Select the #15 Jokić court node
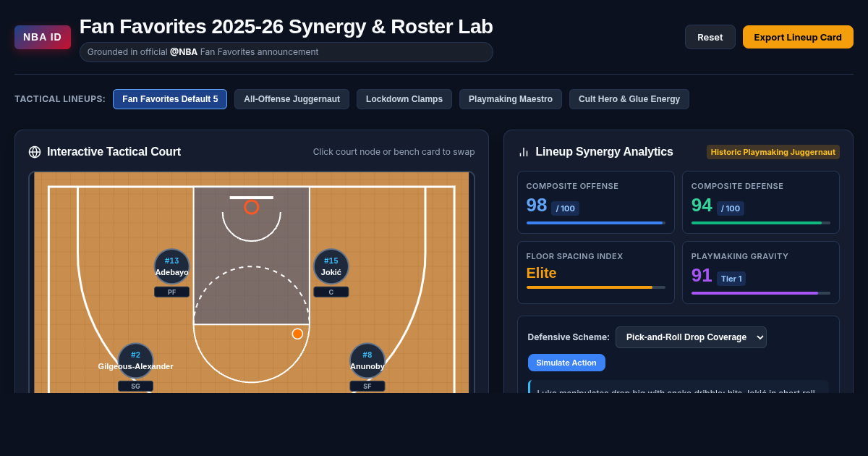This screenshot has width=868, height=456. pos(331,266)
